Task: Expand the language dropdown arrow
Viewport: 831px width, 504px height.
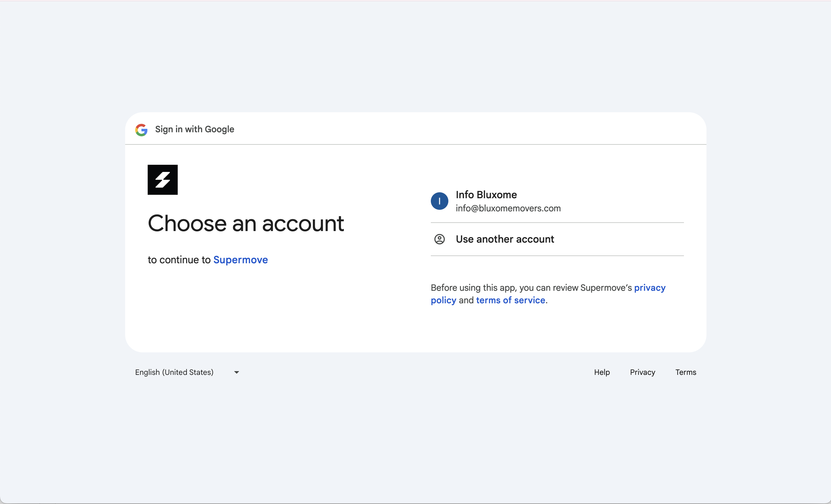Action: click(237, 372)
